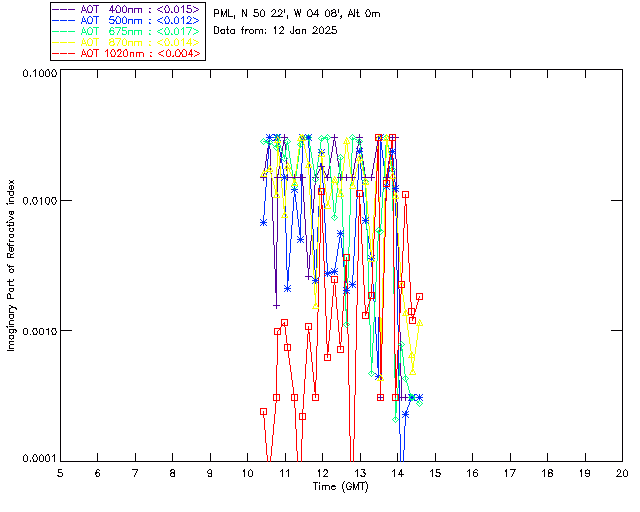Viewport: 640px width, 512px height.
Task: Click the x-axis tick label 13
Action: [x=360, y=473]
